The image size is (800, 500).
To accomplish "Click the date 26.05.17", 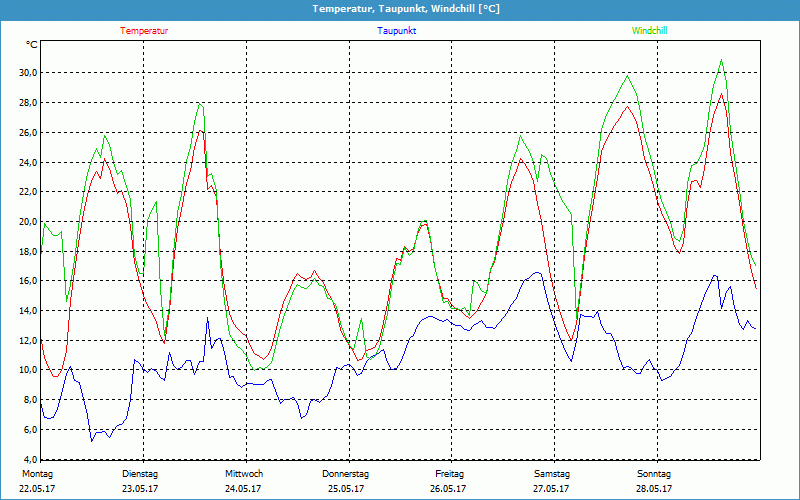I will click(x=448, y=489).
